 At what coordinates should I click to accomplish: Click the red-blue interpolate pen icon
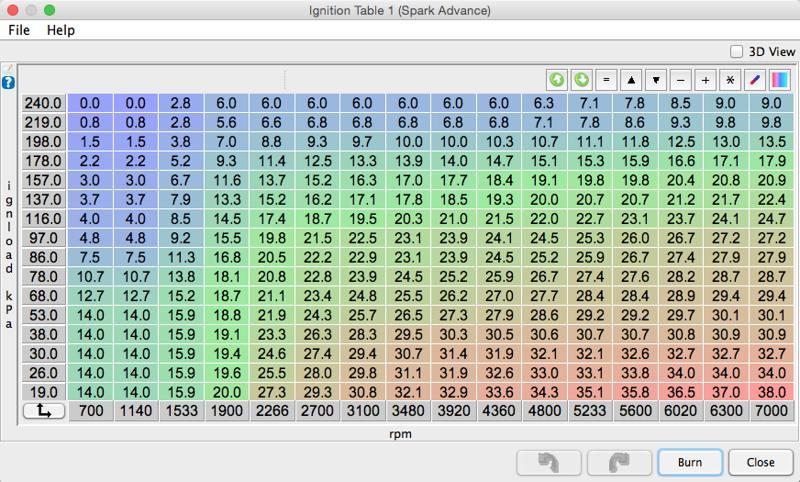pos(755,79)
